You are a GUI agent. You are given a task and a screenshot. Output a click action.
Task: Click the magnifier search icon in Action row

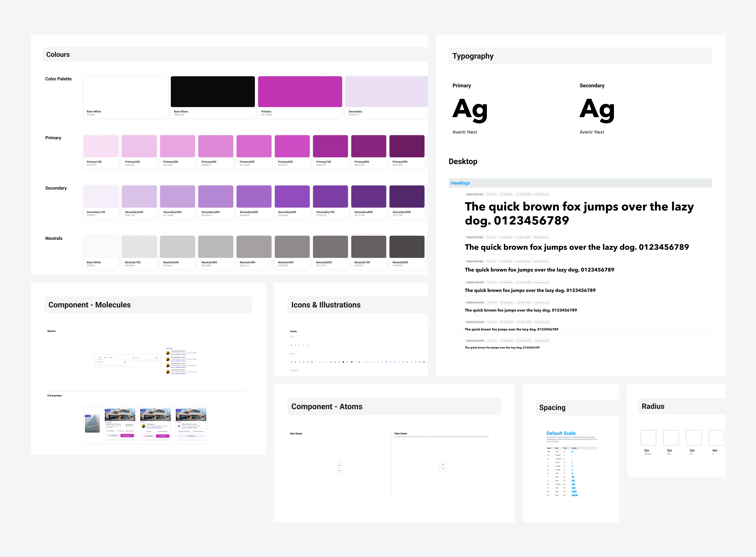[291, 362]
